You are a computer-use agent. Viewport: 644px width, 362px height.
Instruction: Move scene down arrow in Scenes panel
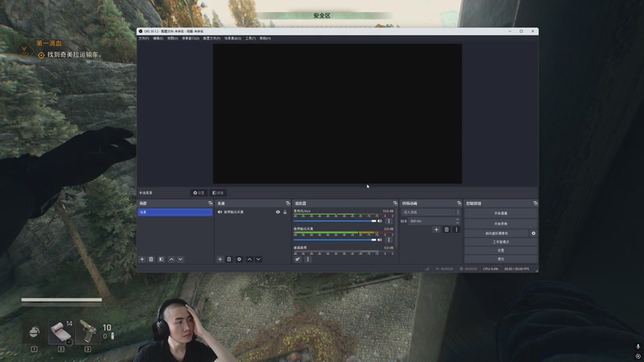[180, 259]
